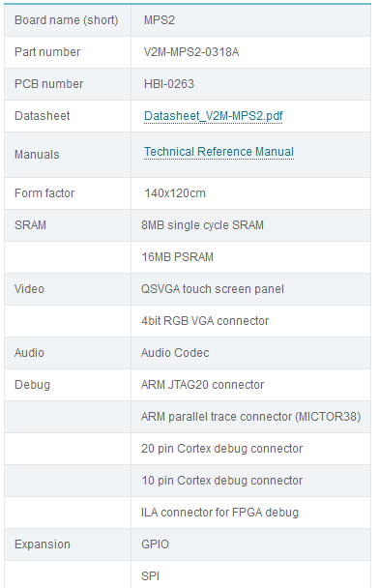Select the 4bit RGB VGA connector row

(x=188, y=321)
